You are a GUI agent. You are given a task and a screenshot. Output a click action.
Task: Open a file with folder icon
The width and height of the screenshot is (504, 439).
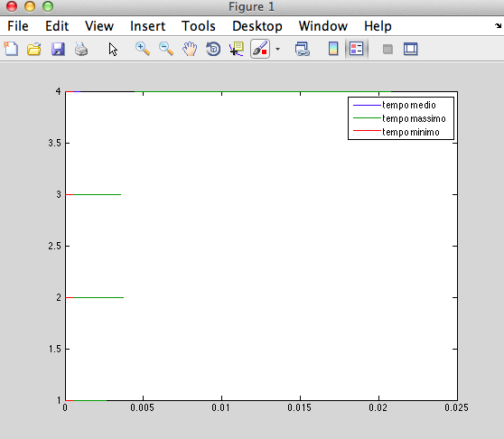click(x=34, y=49)
